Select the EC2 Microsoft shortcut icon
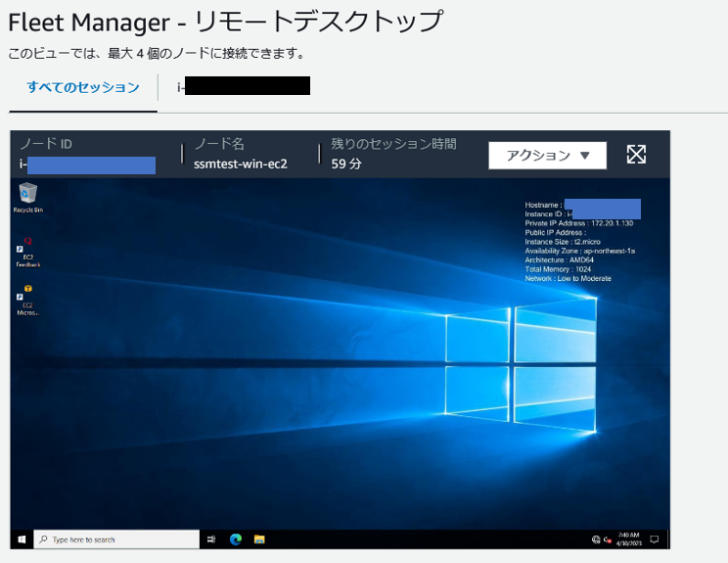 (x=27, y=301)
